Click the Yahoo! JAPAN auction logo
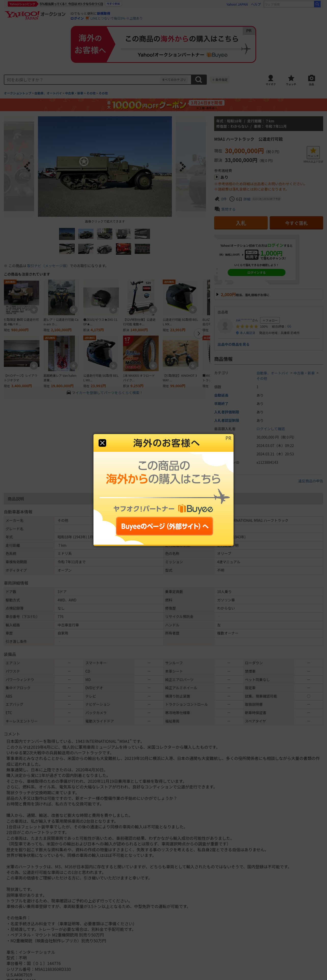 pos(35,15)
